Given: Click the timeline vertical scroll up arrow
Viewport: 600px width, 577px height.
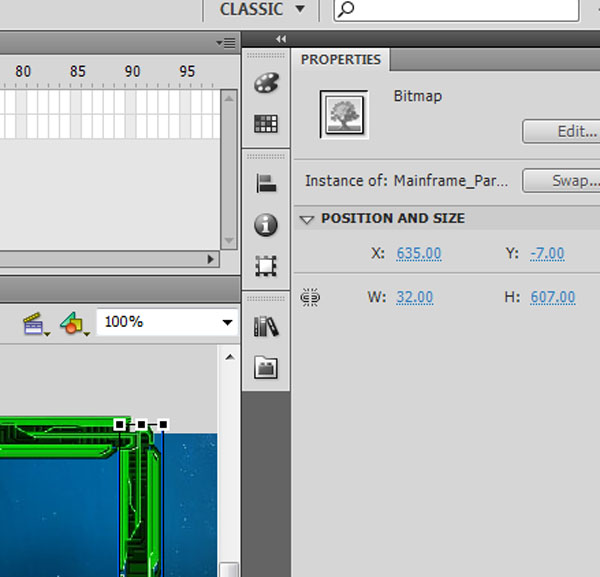Looking at the screenshot, I should point(229,99).
